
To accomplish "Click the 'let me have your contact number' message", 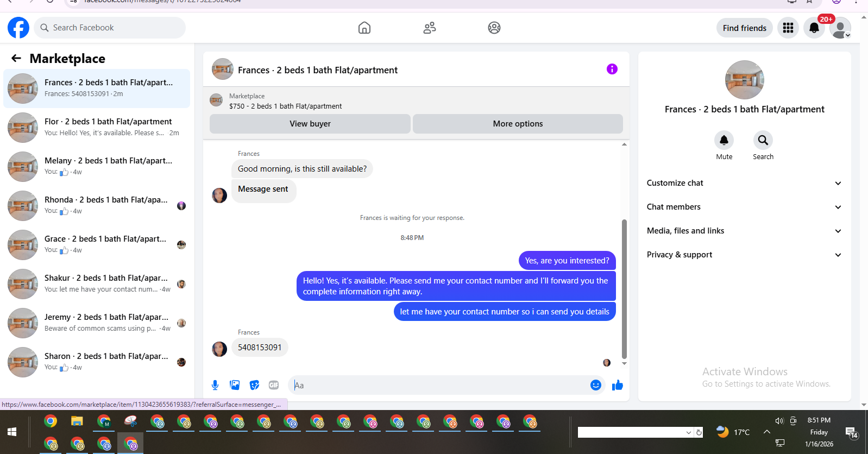I will (505, 312).
